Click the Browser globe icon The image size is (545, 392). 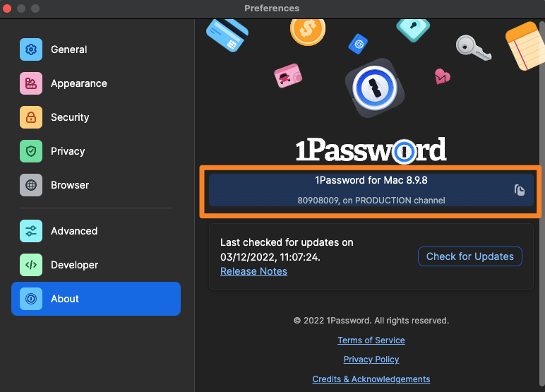pyautogui.click(x=31, y=185)
